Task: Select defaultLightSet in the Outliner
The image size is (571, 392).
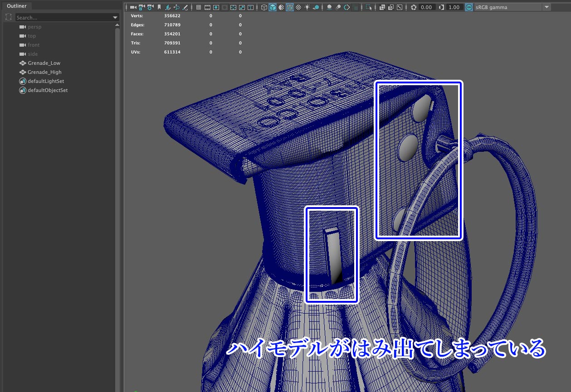Action: pyautogui.click(x=45, y=81)
